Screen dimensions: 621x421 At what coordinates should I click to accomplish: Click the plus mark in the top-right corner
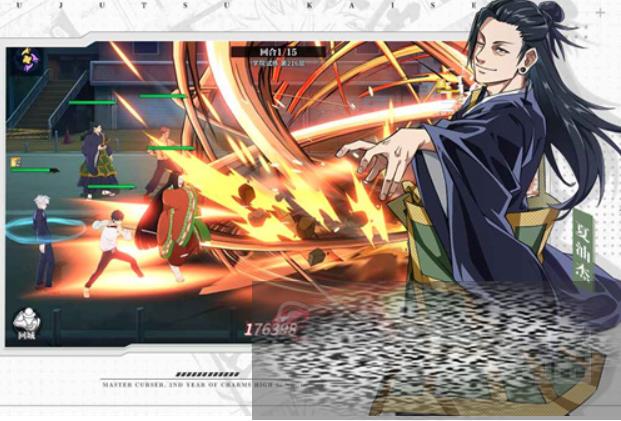pyautogui.click(x=600, y=13)
